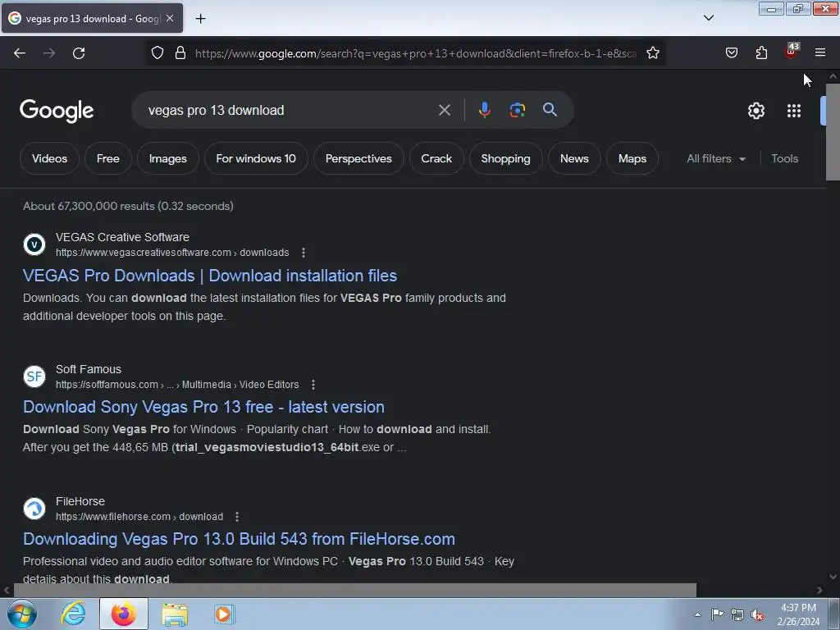Click the VEGAS Creative Software site favicon

click(x=34, y=244)
